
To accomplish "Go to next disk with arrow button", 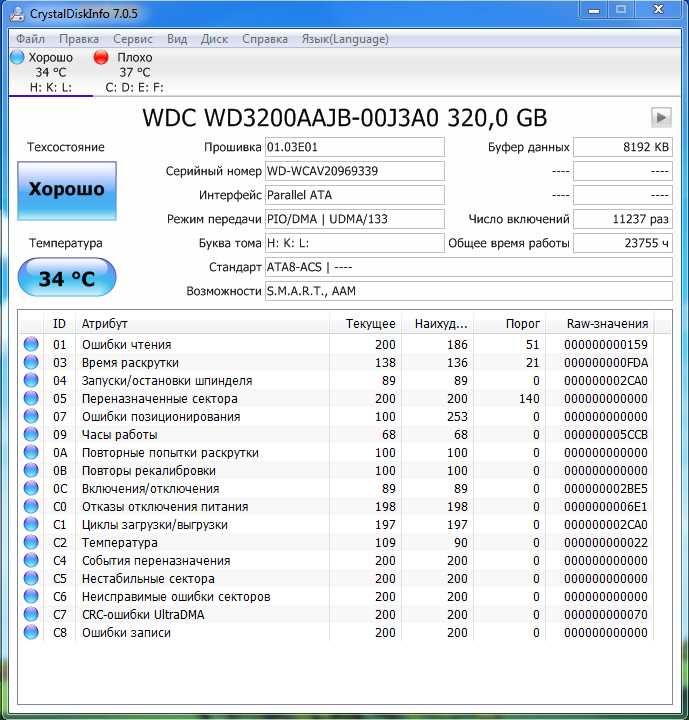I will pos(661,118).
